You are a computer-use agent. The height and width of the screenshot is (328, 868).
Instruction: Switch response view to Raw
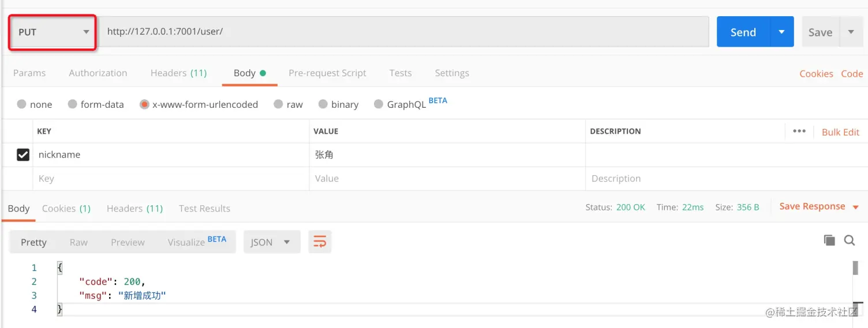78,242
